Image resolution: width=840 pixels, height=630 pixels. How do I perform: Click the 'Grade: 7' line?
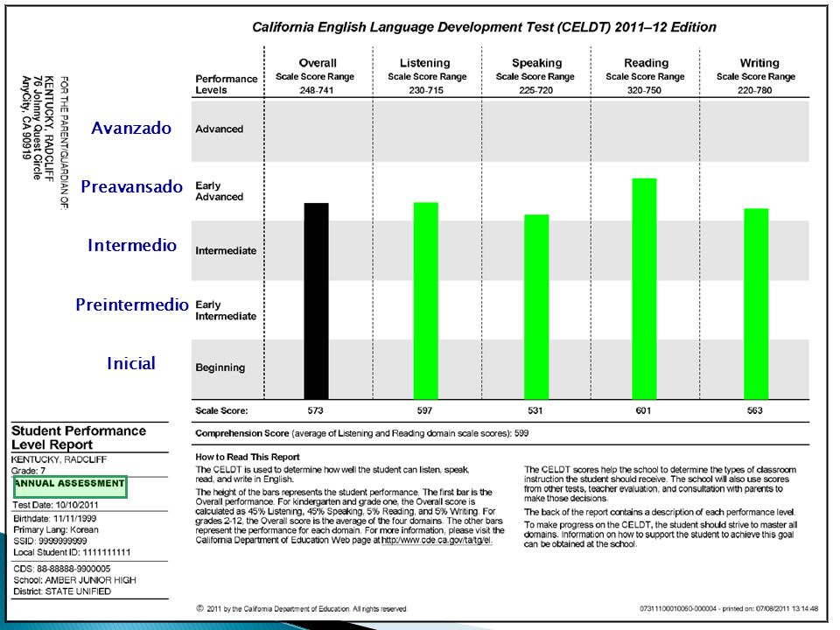pyautogui.click(x=28, y=471)
